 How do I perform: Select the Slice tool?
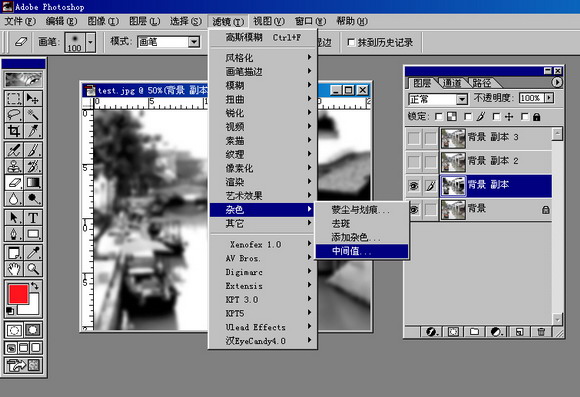pos(33,131)
